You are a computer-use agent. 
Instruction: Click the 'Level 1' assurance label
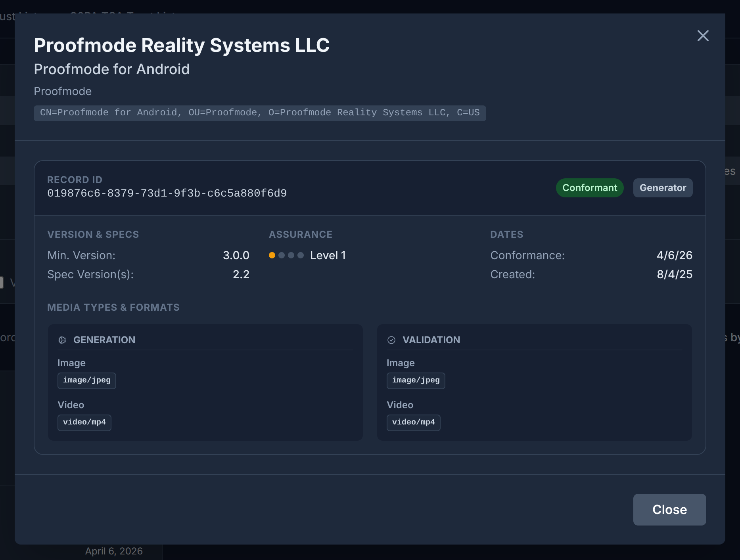pyautogui.click(x=328, y=255)
